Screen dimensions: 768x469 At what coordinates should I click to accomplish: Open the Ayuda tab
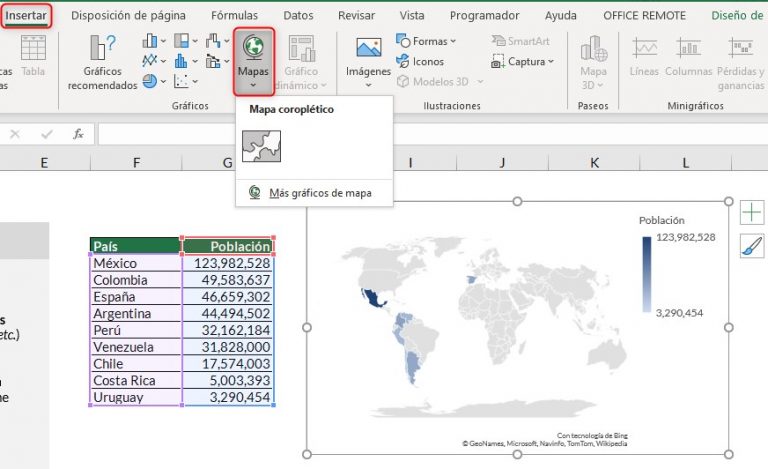(560, 16)
